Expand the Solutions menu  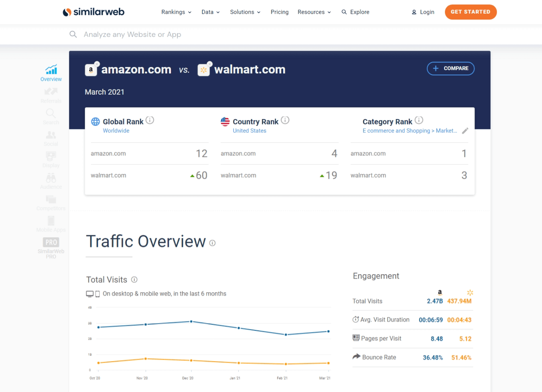point(245,12)
